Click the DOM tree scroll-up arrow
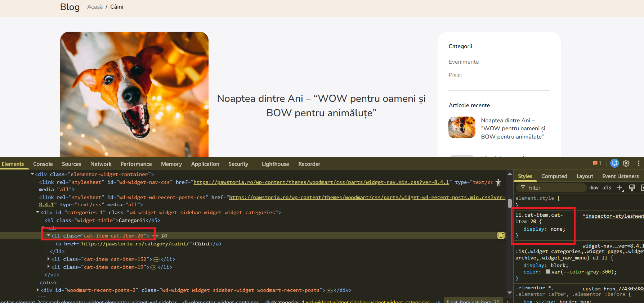The height and width of the screenshot is (303, 644). point(510,174)
